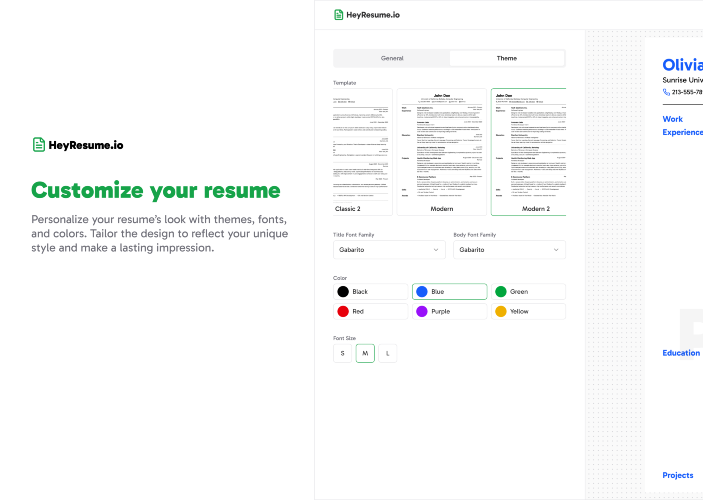Choose the Blue color option
The height and width of the screenshot is (500, 703).
[449, 291]
